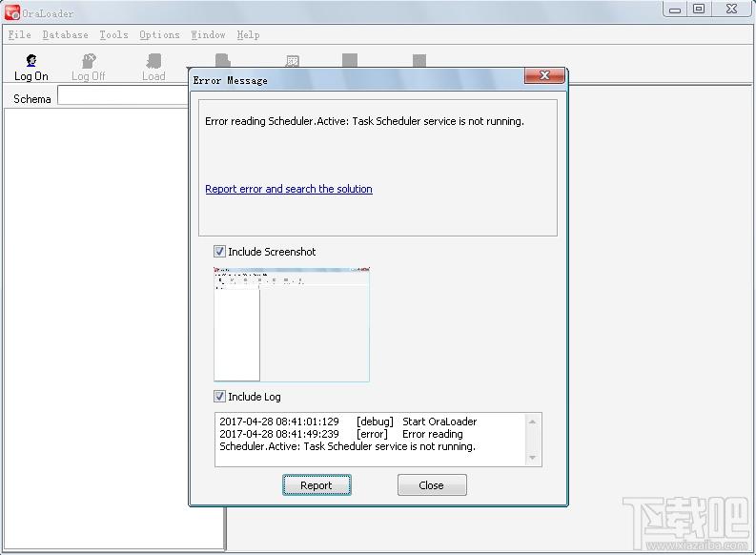This screenshot has width=756, height=555.
Task: Click the Schema input field
Action: (x=123, y=95)
